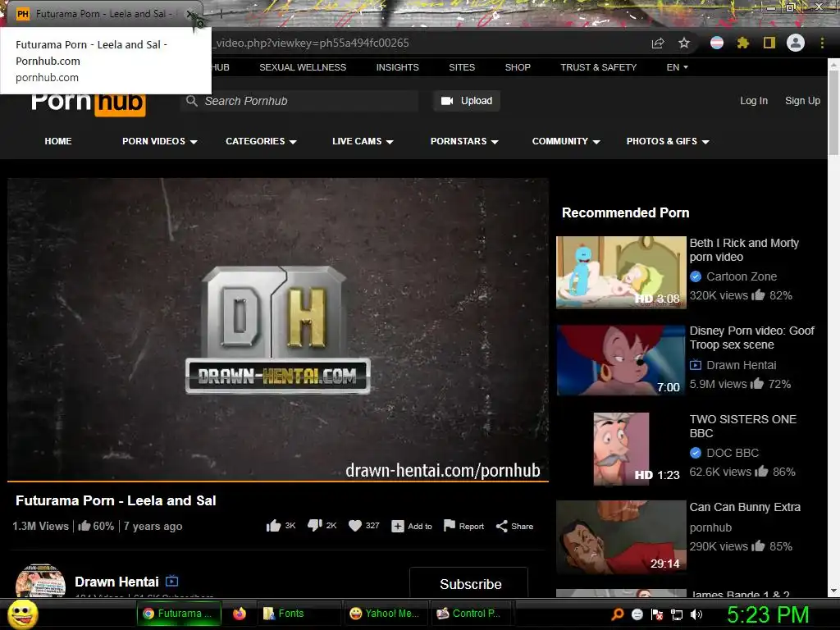Click the share page icon in address bar
The height and width of the screenshot is (630, 840).
tap(658, 43)
